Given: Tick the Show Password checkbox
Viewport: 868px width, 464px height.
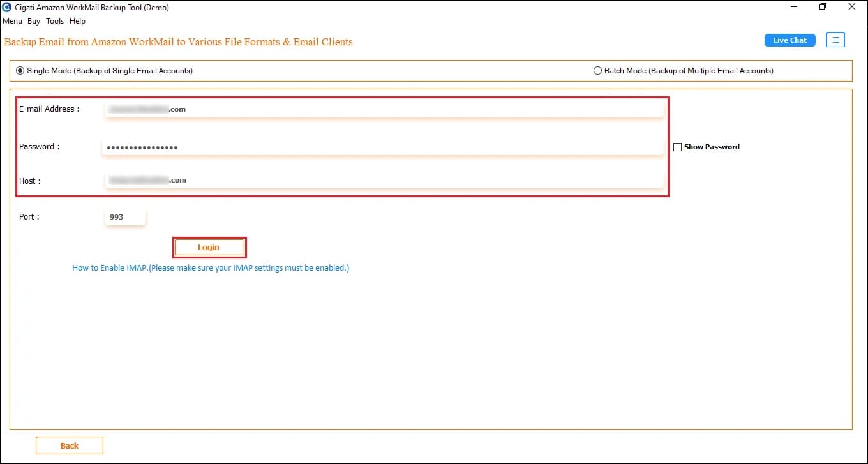Looking at the screenshot, I should coord(678,147).
